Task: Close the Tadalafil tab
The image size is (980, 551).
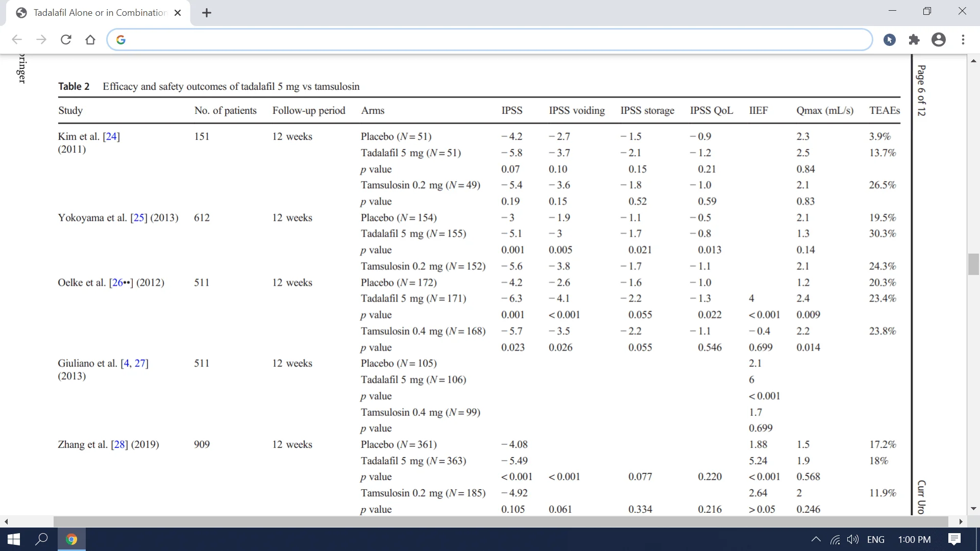Action: 178,13
